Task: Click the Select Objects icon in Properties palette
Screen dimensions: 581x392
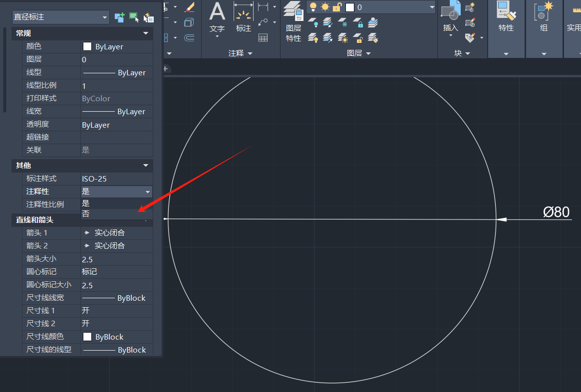Action: tap(134, 17)
